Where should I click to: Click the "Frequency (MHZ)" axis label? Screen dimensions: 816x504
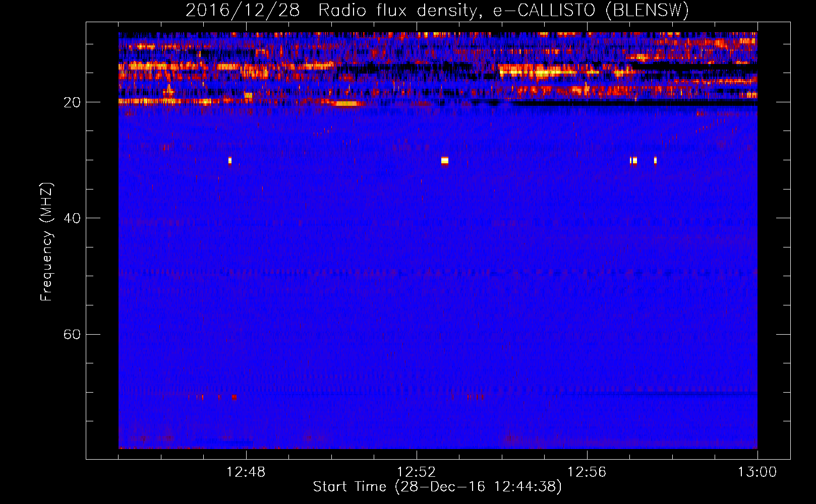point(46,242)
